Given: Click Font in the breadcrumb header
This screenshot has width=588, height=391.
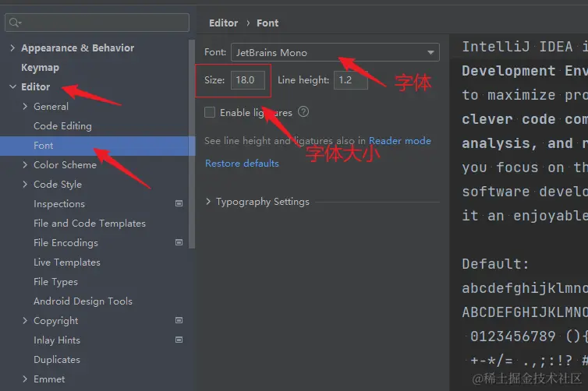Looking at the screenshot, I should coord(267,23).
